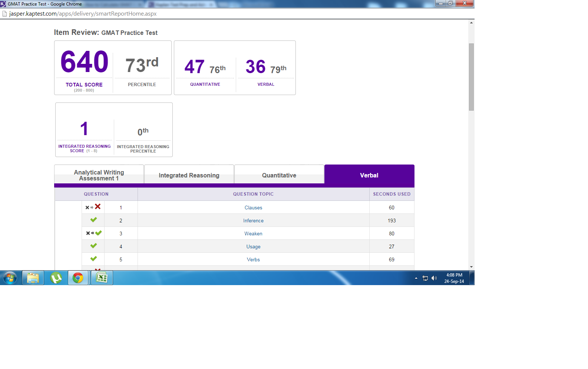Click the 193 seconds used cell
Screen dimensions: 588x369
392,221
